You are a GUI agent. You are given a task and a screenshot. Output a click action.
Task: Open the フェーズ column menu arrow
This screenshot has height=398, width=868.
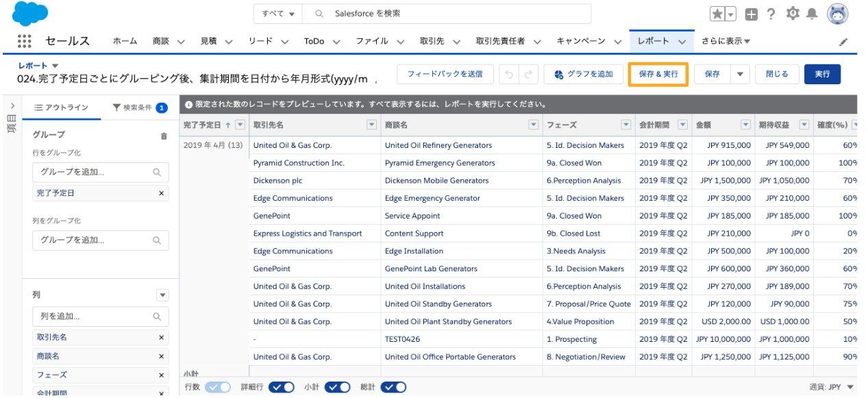pyautogui.click(x=626, y=125)
